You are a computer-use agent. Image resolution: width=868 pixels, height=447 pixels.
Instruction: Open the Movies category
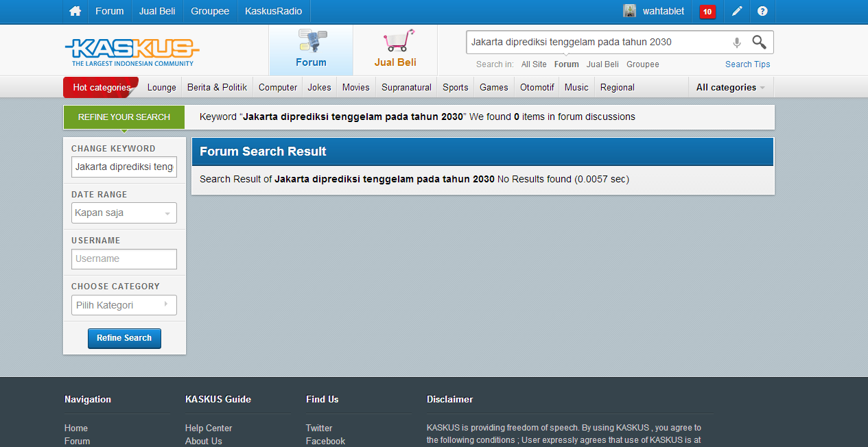point(356,88)
